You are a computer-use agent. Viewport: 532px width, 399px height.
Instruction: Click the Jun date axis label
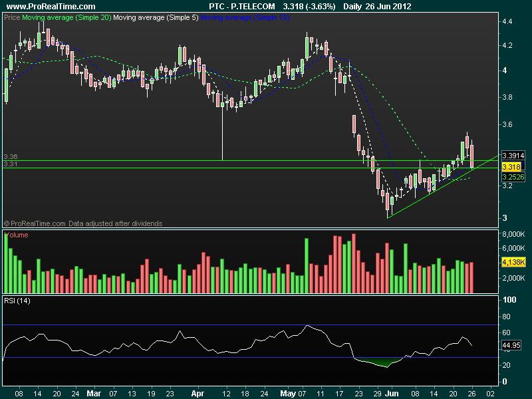click(x=392, y=394)
